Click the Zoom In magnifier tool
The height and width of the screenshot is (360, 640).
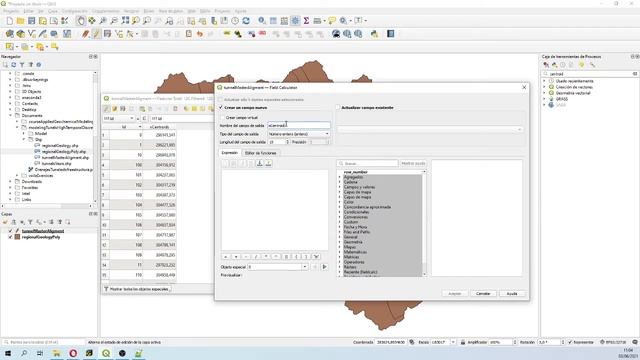(103, 21)
